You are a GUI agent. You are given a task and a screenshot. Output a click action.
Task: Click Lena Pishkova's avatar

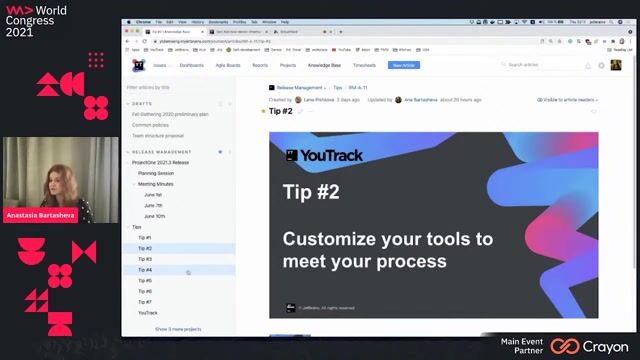[298, 100]
